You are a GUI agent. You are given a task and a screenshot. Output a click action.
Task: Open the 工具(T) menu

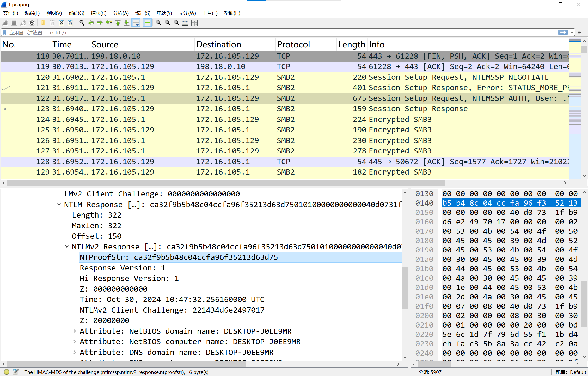[x=210, y=13]
